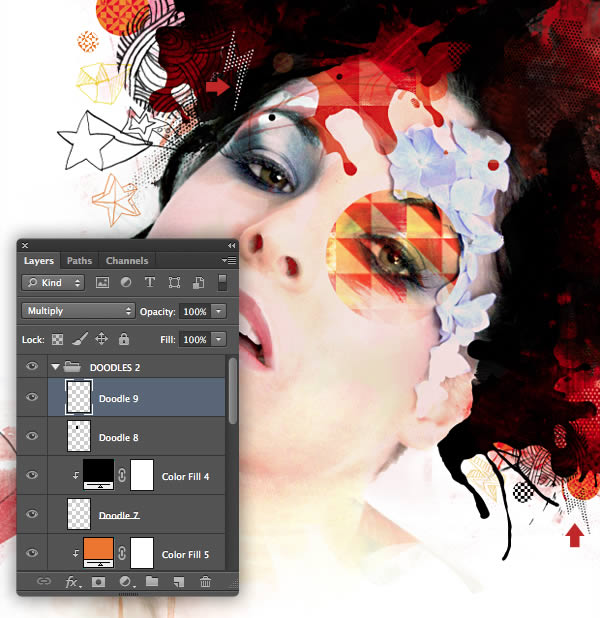Click the Fill label
Screen dimensions: 600x618
pyautogui.click(x=168, y=339)
